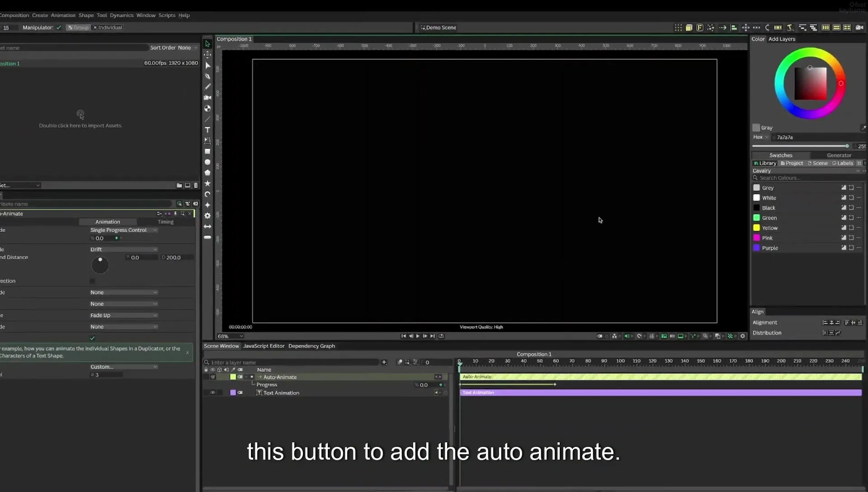The image size is (868, 492).
Task: Click the Demo Scene button
Action: pos(439,28)
